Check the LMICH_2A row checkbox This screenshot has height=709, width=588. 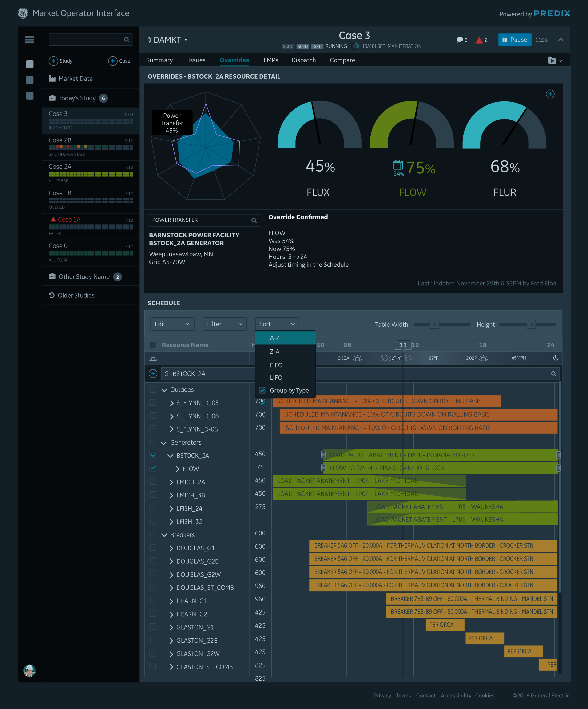[153, 481]
